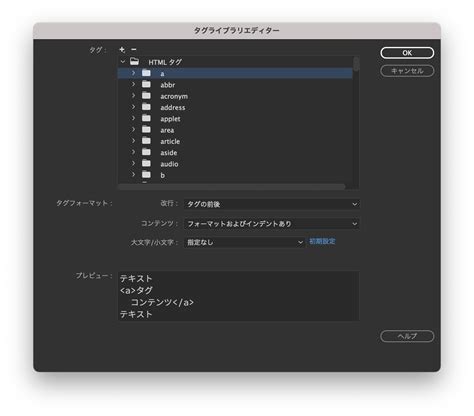Click the aside folder icon
This screenshot has height=416, width=474.
point(146,152)
